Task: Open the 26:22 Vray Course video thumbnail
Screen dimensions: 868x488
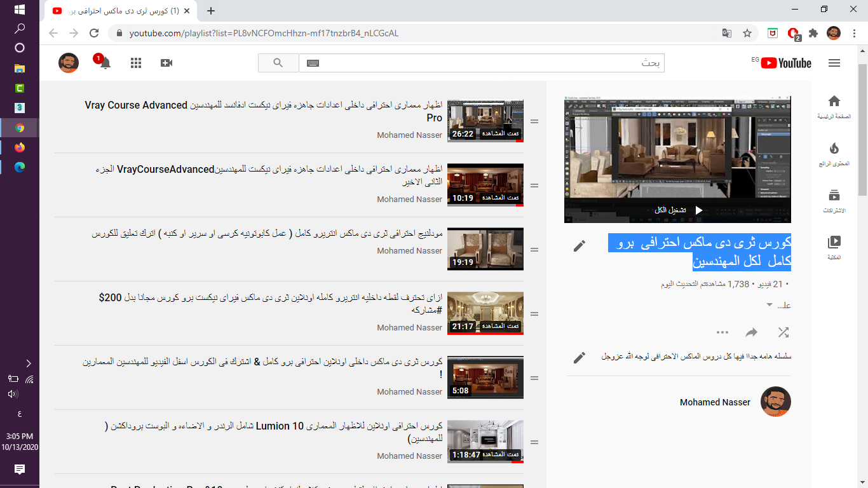Action: pyautogui.click(x=485, y=121)
